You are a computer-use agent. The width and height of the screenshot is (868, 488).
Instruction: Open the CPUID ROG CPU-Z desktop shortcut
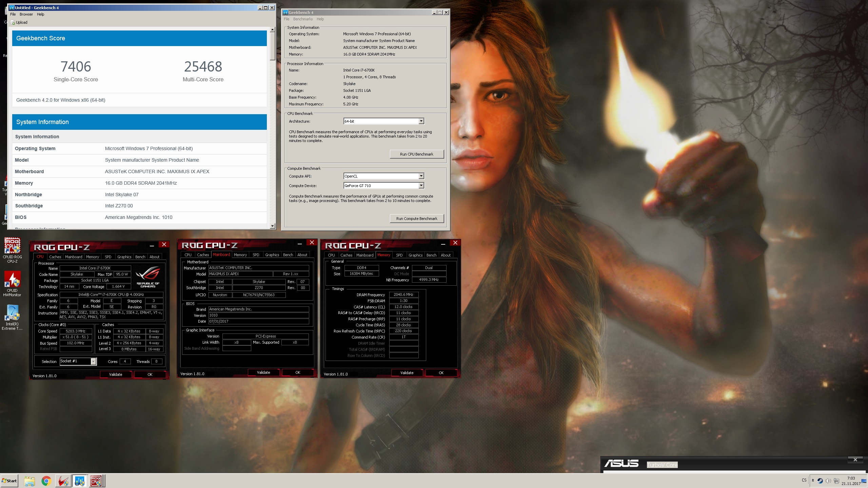click(12, 250)
